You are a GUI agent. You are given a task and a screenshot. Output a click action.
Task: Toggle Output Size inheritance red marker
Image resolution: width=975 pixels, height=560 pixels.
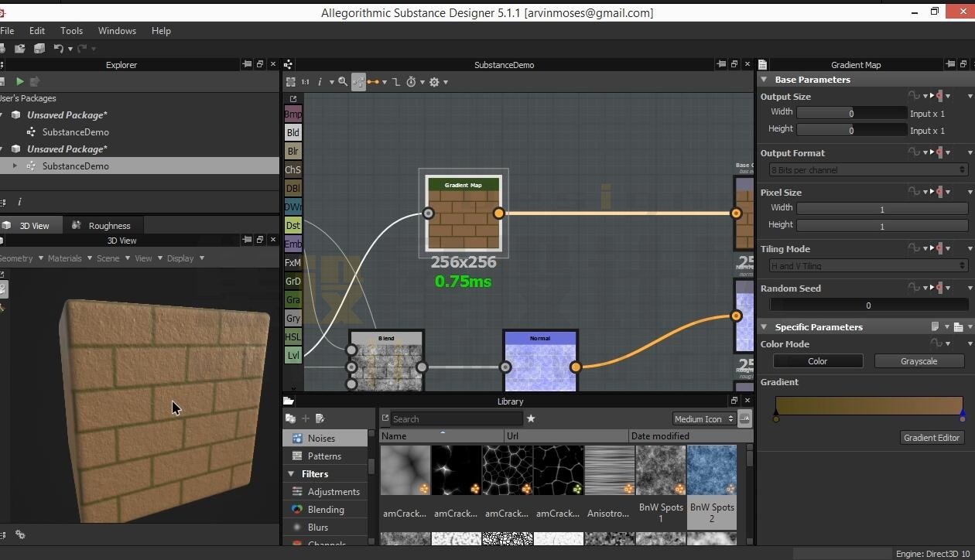(939, 96)
